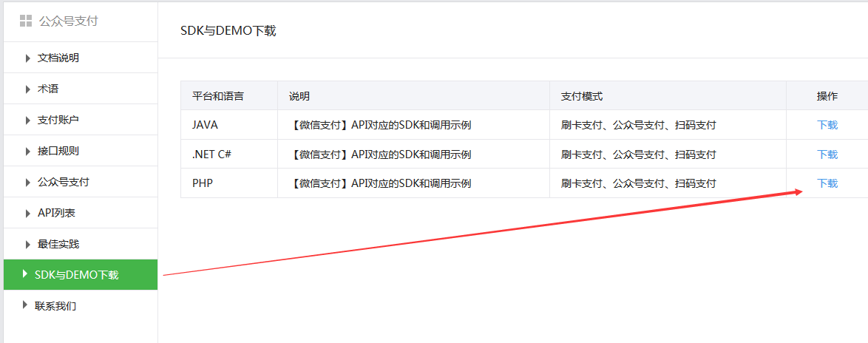
Task: Expand the 术语 arrow
Action: (27, 89)
